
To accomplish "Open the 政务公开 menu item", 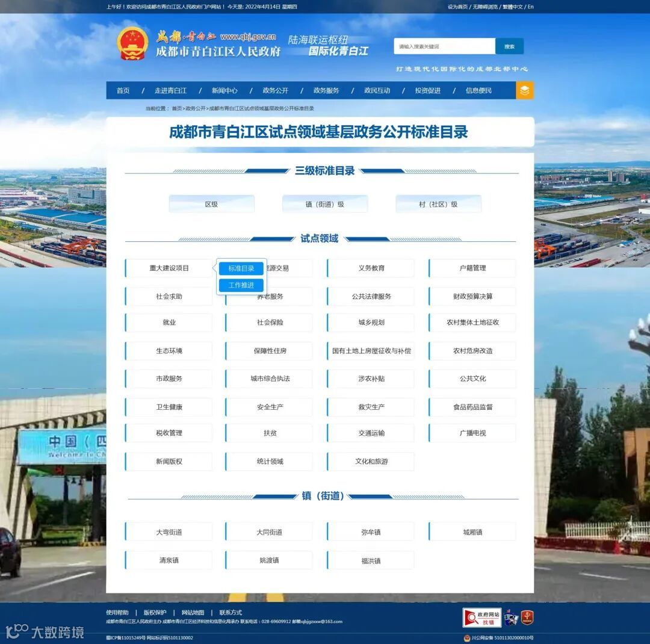I will tap(275, 90).
